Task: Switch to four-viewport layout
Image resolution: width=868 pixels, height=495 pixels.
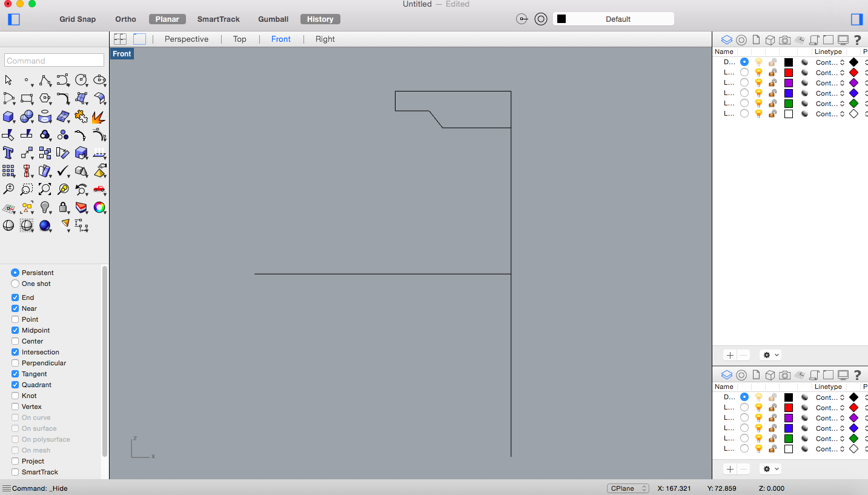Action: [x=121, y=39]
